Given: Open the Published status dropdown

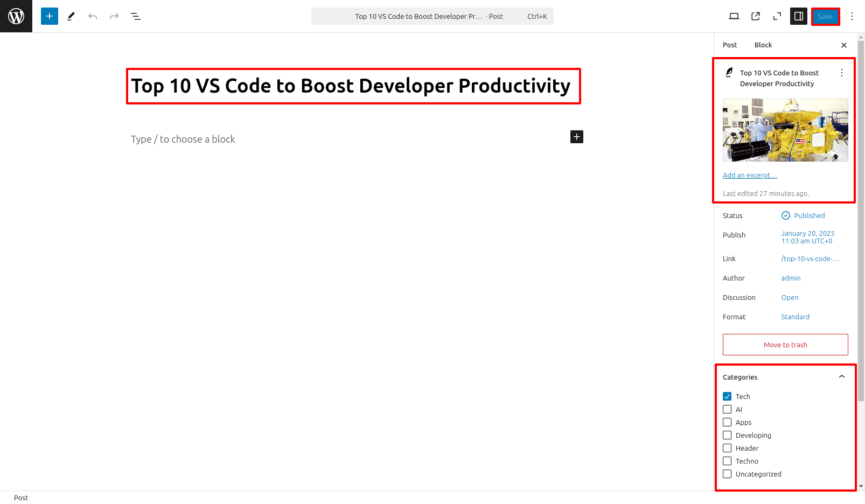Looking at the screenshot, I should click(803, 215).
